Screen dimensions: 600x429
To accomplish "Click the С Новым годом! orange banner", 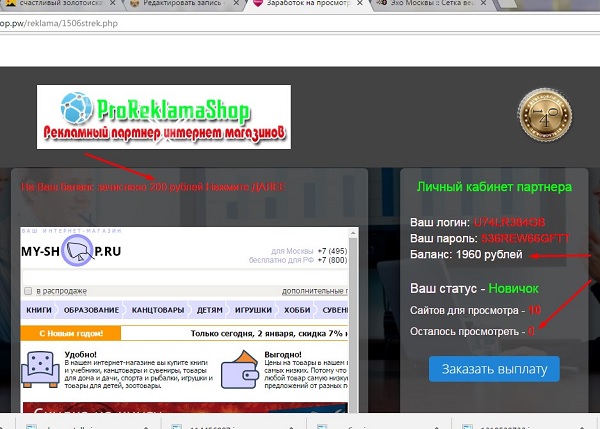I will tap(71, 333).
